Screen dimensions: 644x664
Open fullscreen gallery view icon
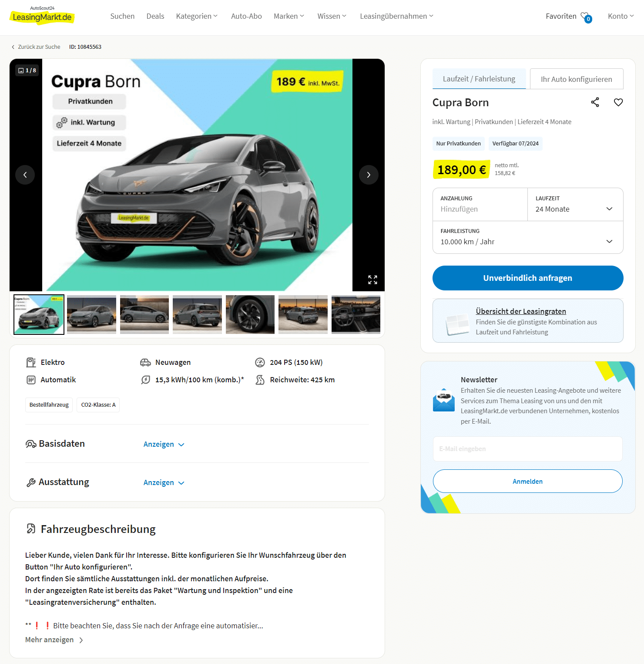tap(372, 280)
